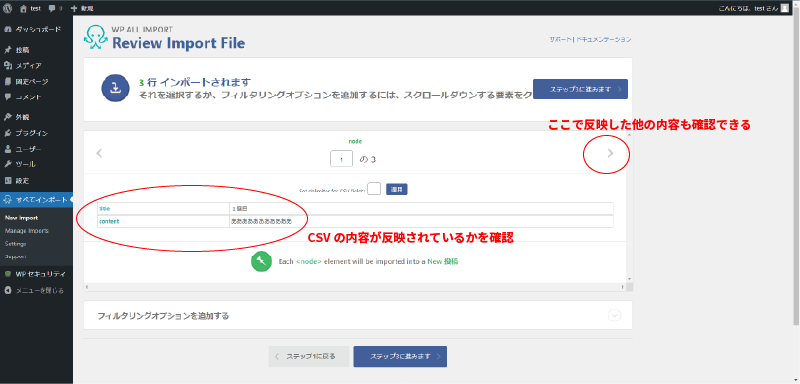Open Manage Imports submenu item
Screen dimensions: 800x384
coord(27,231)
